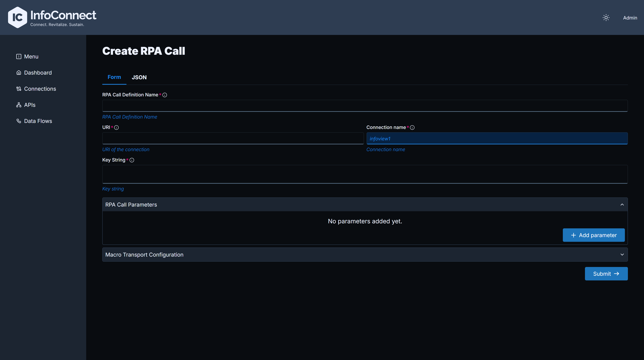Expand the Macro Transport Configuration section

(x=622, y=255)
